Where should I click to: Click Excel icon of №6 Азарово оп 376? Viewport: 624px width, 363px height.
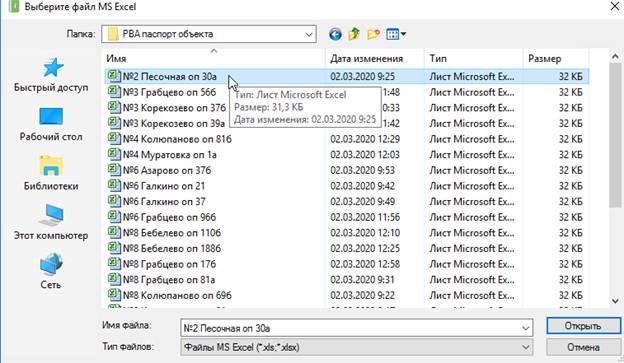coord(114,170)
